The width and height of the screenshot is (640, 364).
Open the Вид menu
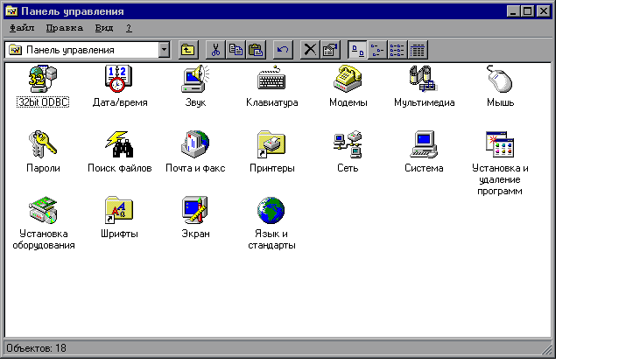pos(104,28)
